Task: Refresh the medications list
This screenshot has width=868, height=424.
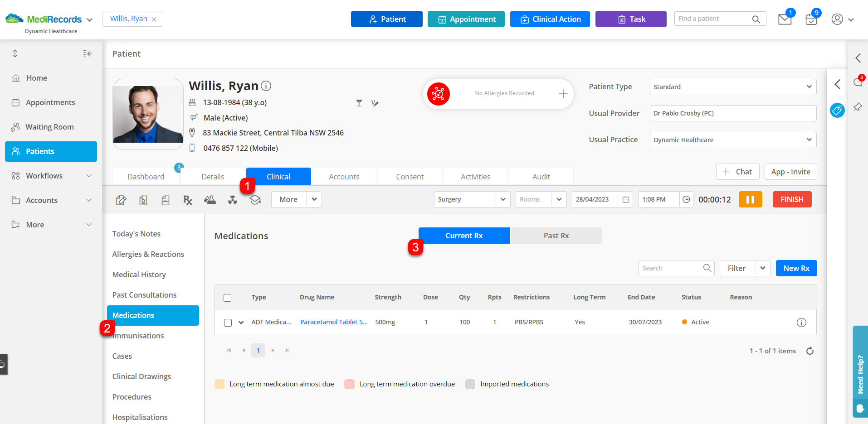Action: [810, 351]
